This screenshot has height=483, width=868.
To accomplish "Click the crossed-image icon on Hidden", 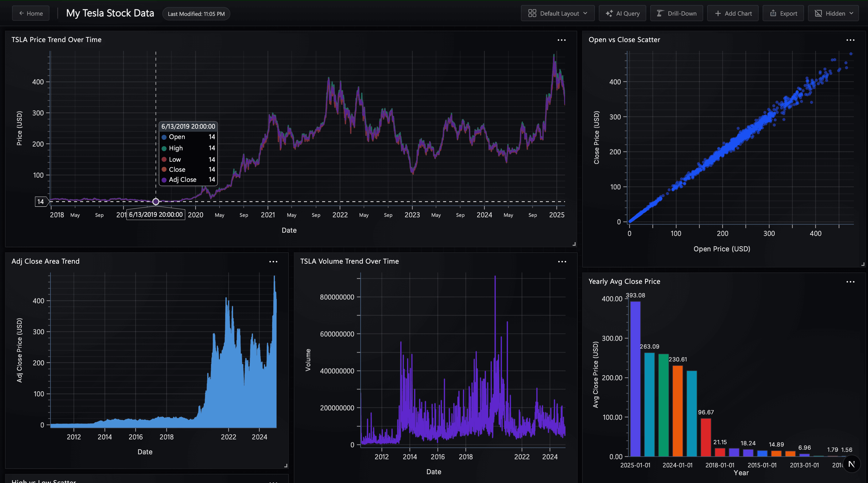I will (818, 13).
